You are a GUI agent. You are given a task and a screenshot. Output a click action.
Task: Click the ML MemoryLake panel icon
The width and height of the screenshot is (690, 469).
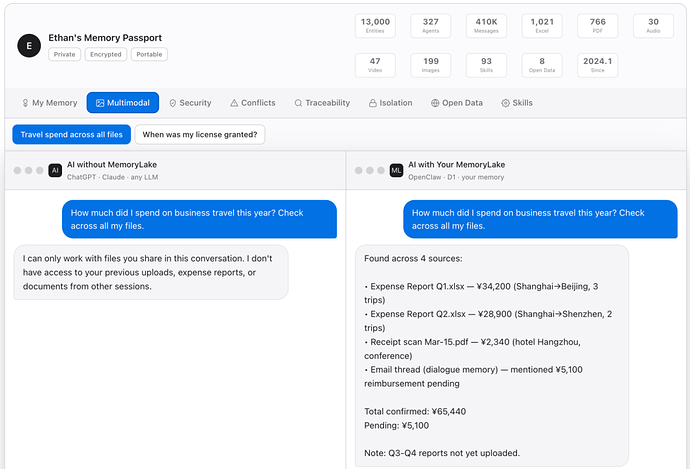click(x=396, y=171)
